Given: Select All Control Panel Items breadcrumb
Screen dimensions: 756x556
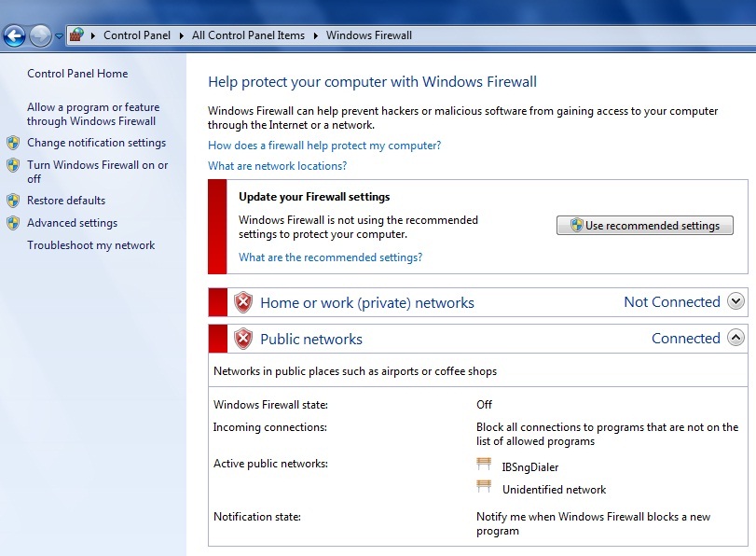Looking at the screenshot, I should point(248,35).
